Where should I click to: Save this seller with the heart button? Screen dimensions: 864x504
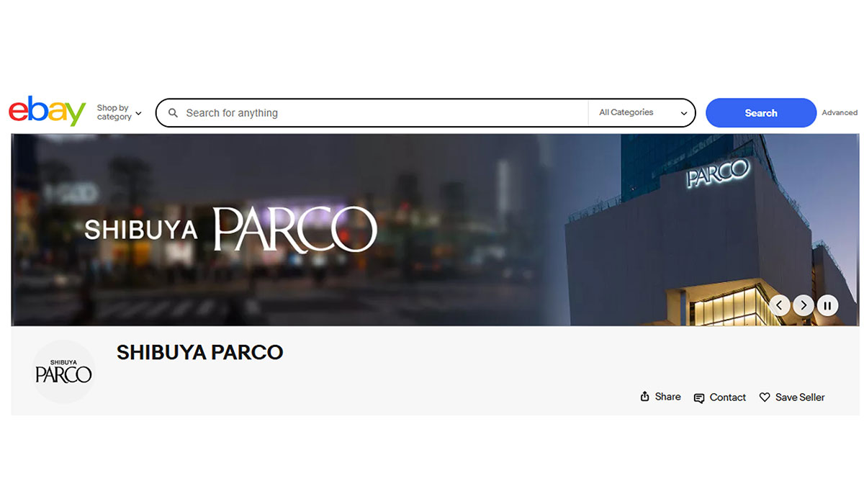coord(792,397)
